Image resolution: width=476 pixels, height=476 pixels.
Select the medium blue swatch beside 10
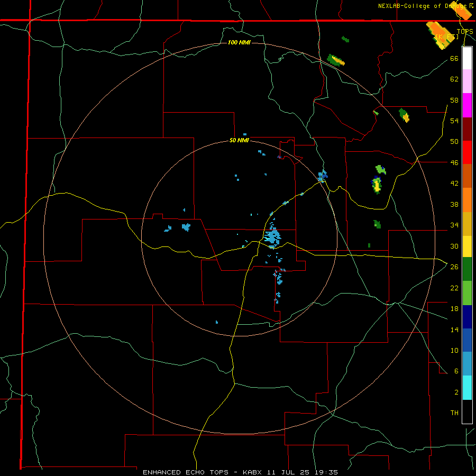click(467, 340)
